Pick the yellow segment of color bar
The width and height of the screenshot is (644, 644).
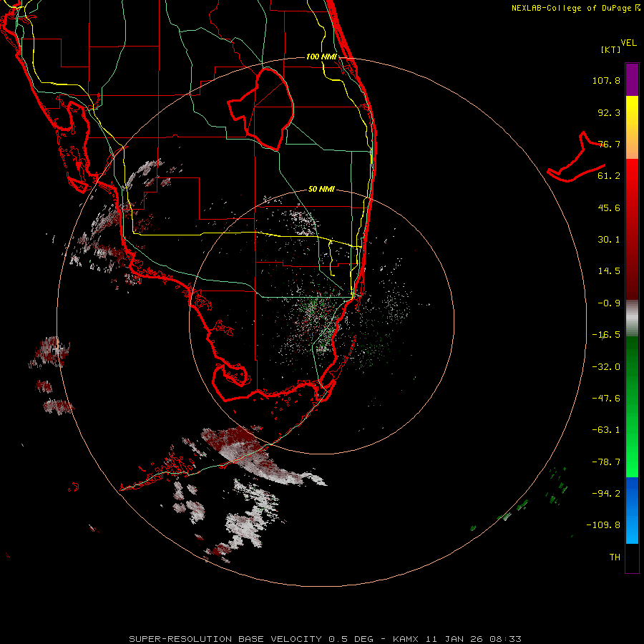pyautogui.click(x=632, y=113)
